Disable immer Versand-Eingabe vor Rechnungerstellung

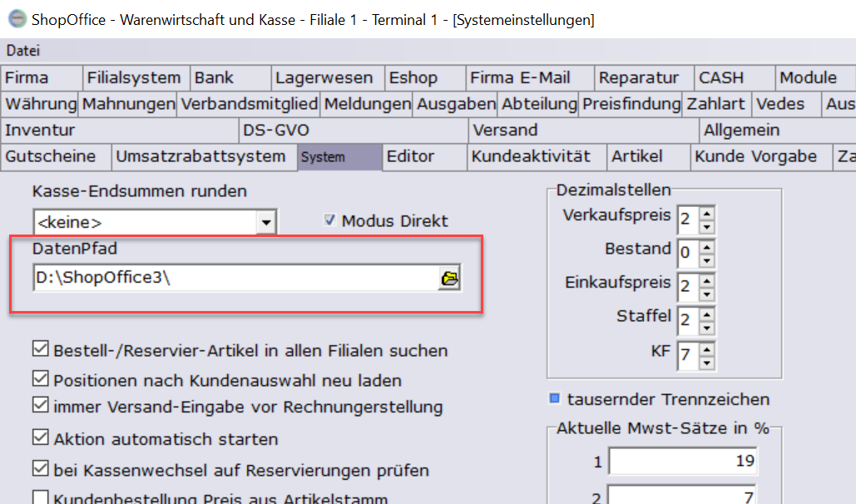pyautogui.click(x=41, y=405)
